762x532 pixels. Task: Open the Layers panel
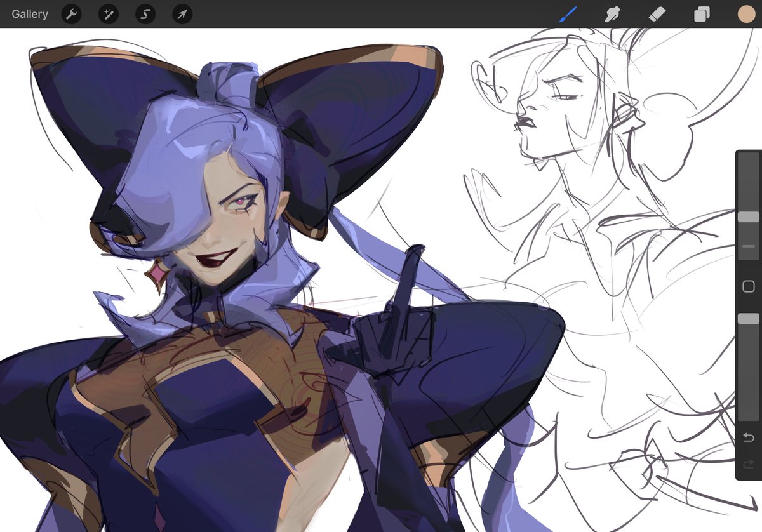point(702,14)
